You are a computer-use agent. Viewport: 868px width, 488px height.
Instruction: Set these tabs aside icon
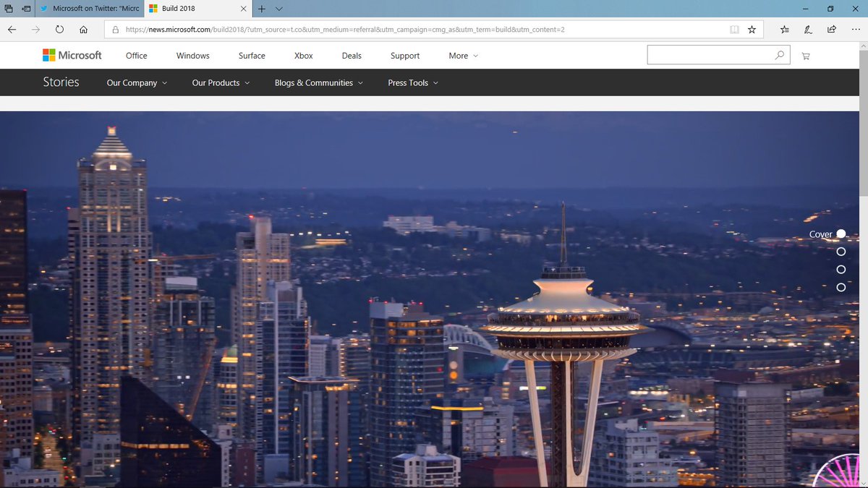tap(26, 9)
